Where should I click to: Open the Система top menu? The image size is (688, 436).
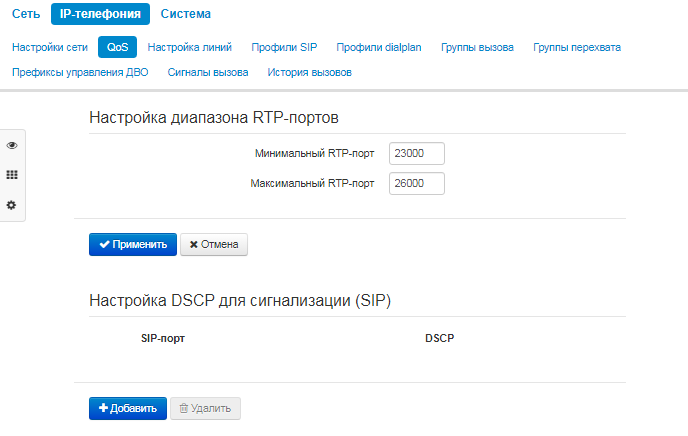click(x=186, y=14)
